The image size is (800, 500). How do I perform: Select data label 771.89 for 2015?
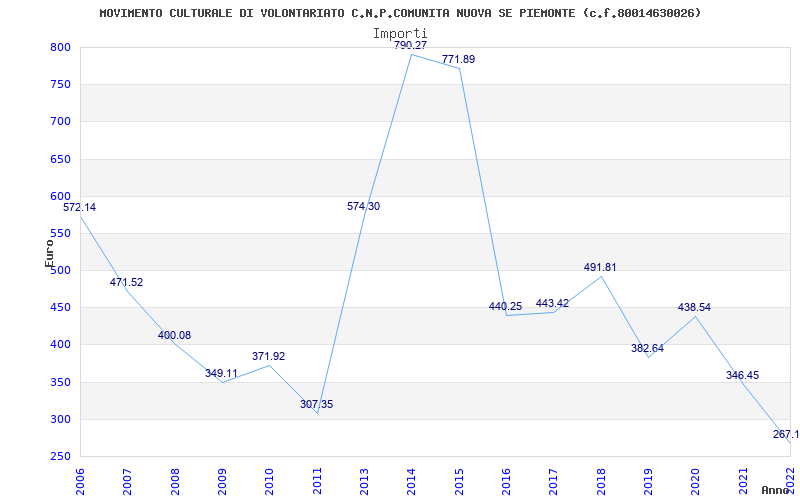[459, 59]
